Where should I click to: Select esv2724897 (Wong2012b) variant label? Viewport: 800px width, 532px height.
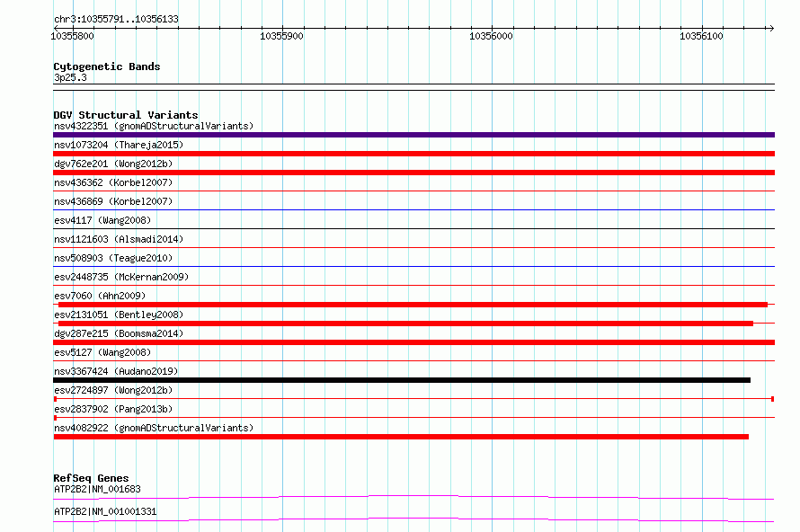coord(113,390)
